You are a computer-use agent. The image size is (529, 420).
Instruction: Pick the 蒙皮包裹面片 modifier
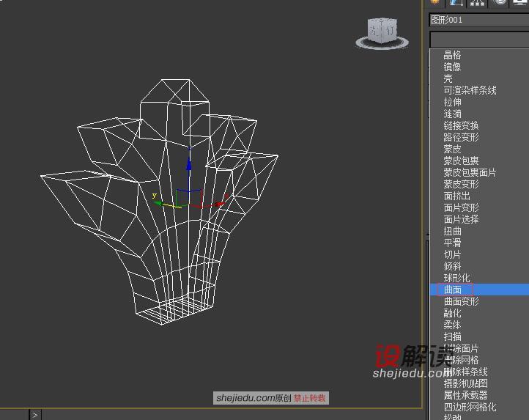[470, 172]
